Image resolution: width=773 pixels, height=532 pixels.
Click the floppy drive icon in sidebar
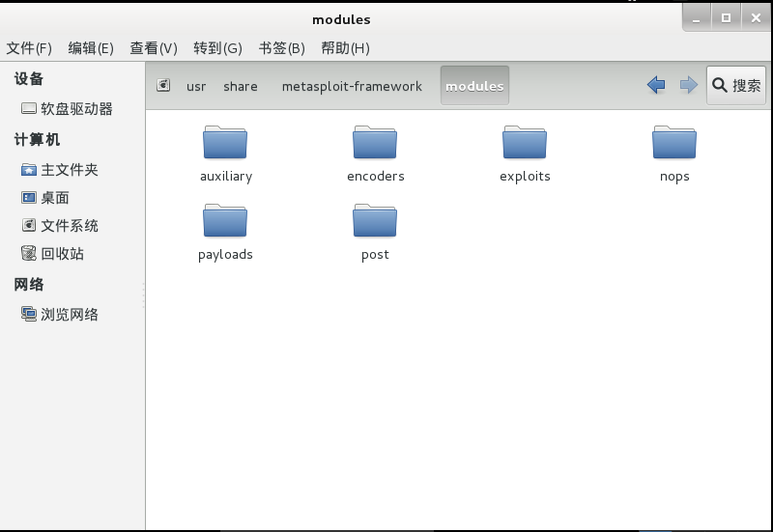coord(29,108)
